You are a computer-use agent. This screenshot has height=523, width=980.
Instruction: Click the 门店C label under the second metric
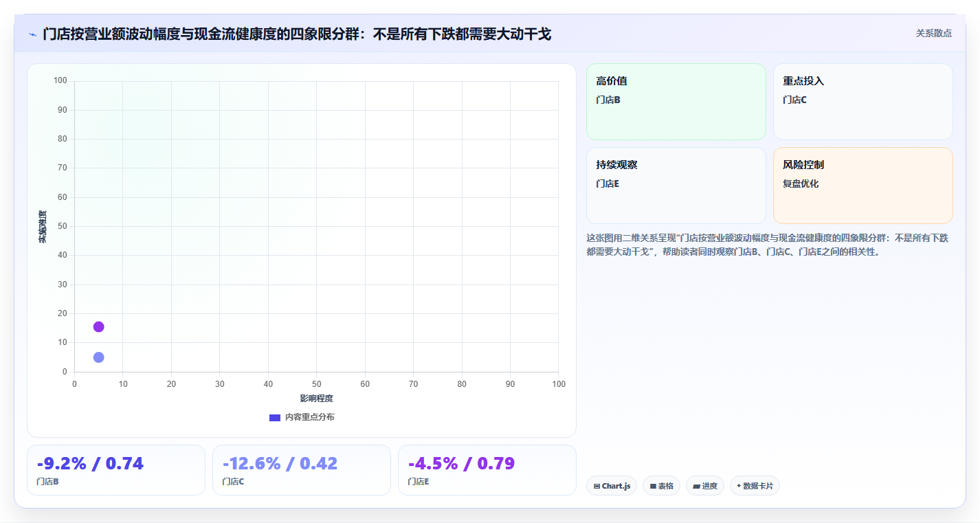click(x=233, y=482)
